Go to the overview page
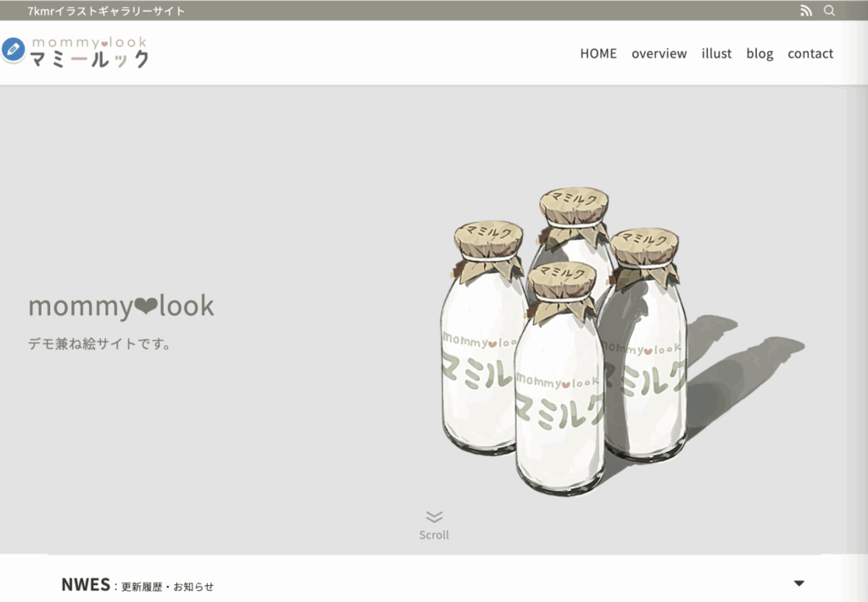 tap(659, 53)
